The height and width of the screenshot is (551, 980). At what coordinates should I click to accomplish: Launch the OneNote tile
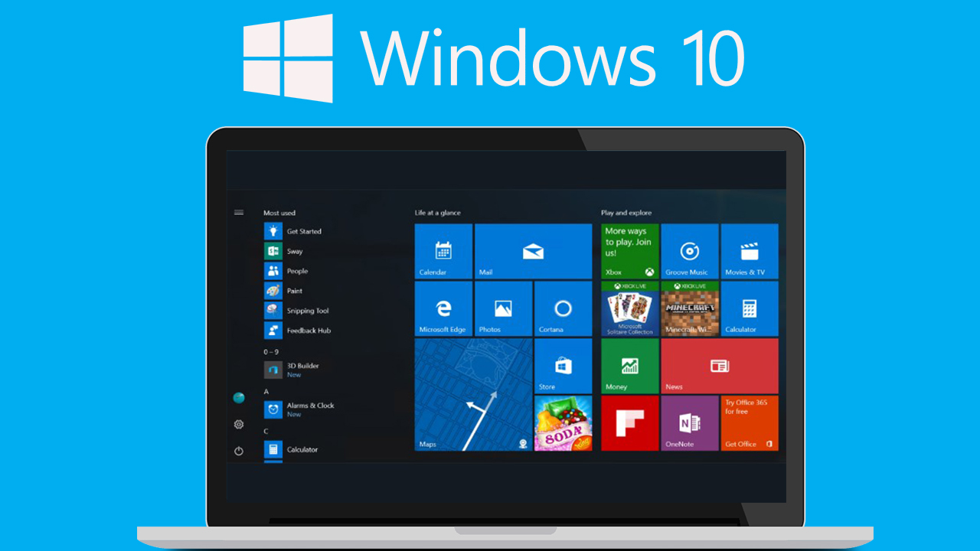(x=690, y=423)
